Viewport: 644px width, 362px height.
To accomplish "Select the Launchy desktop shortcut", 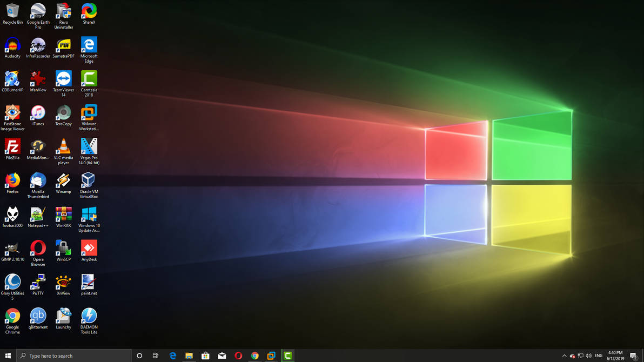I will tap(64, 319).
